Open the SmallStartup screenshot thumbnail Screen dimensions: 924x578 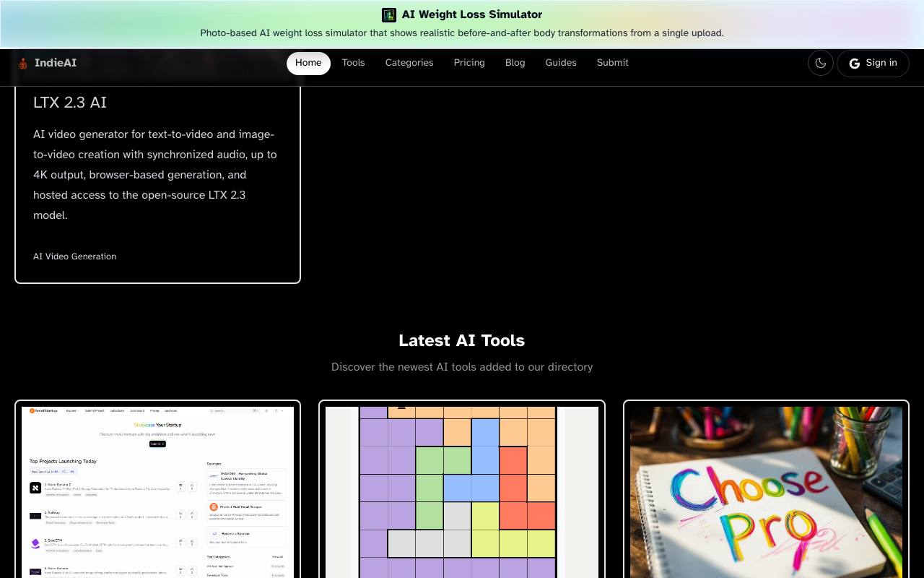(157, 491)
